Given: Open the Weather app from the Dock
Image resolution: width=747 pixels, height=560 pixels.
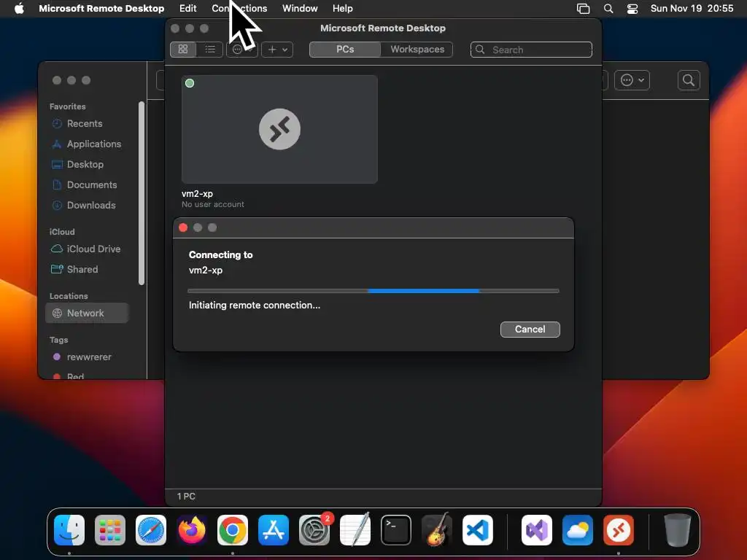Looking at the screenshot, I should (x=578, y=530).
